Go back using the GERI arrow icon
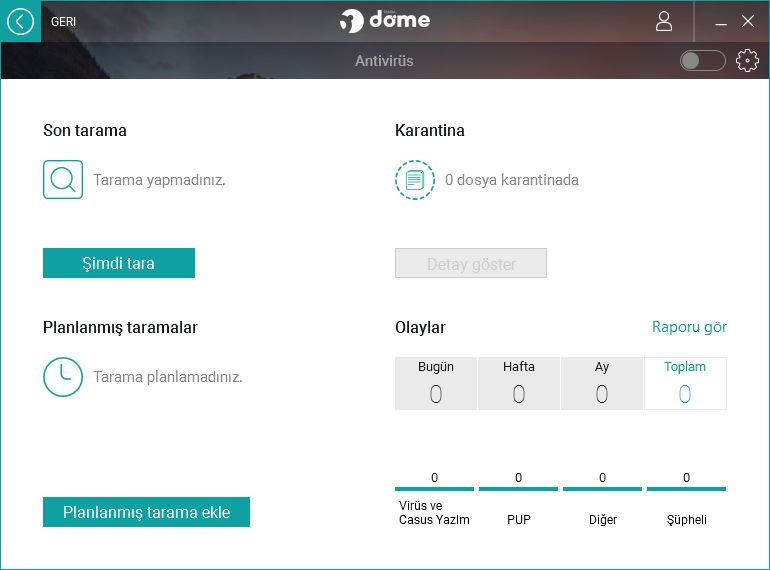Viewport: 770px width, 570px height. point(20,22)
